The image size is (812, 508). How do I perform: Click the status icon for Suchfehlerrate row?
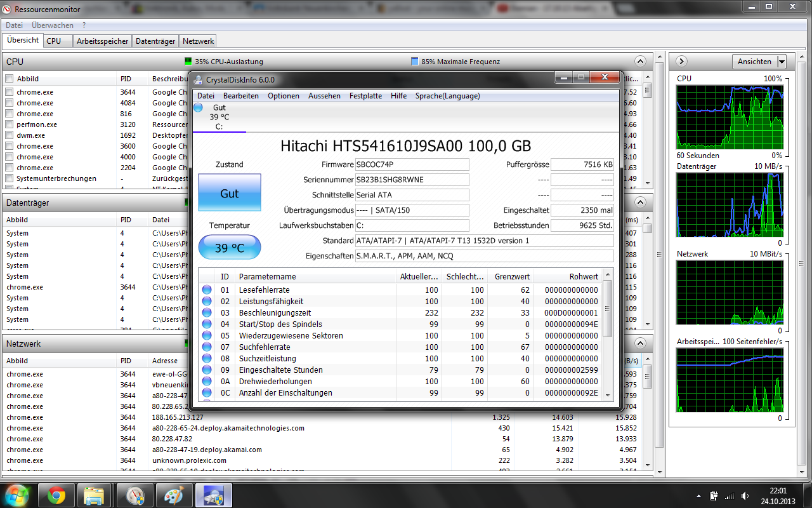(x=207, y=347)
